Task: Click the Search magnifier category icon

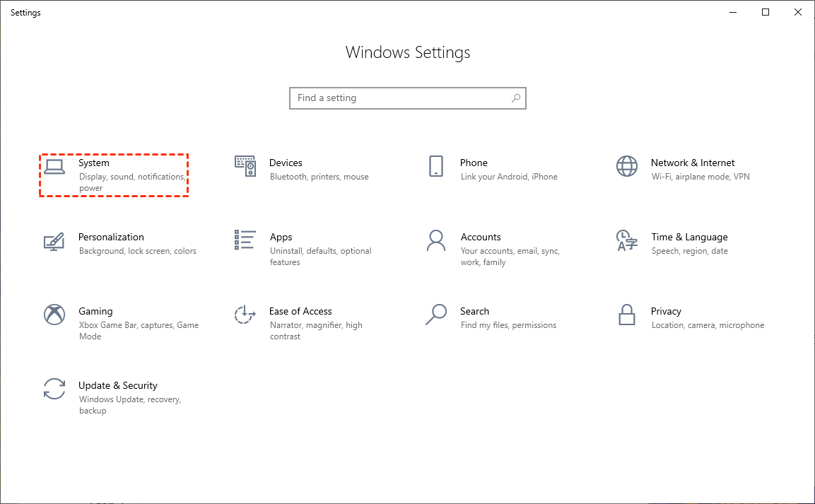Action: (x=436, y=315)
